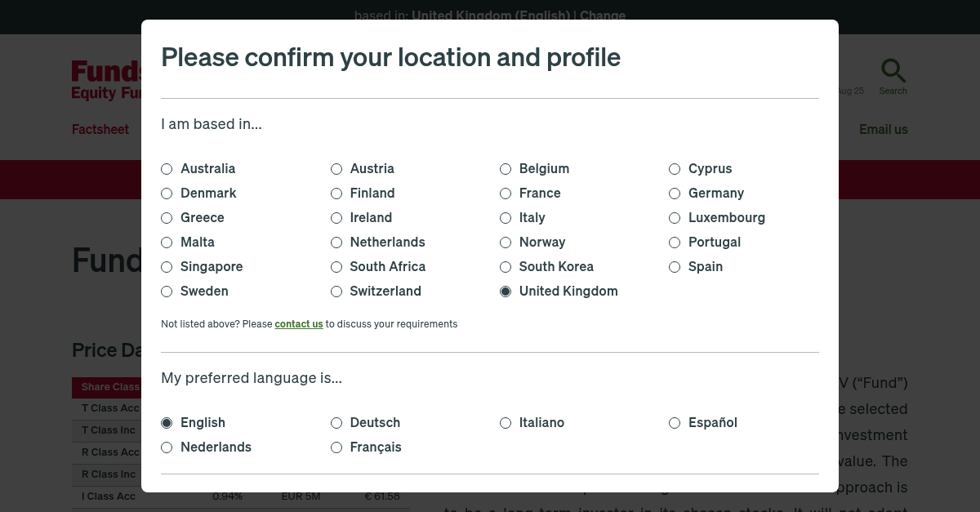980x512 pixels.
Task: Click Change in the top location bar
Action: (603, 15)
